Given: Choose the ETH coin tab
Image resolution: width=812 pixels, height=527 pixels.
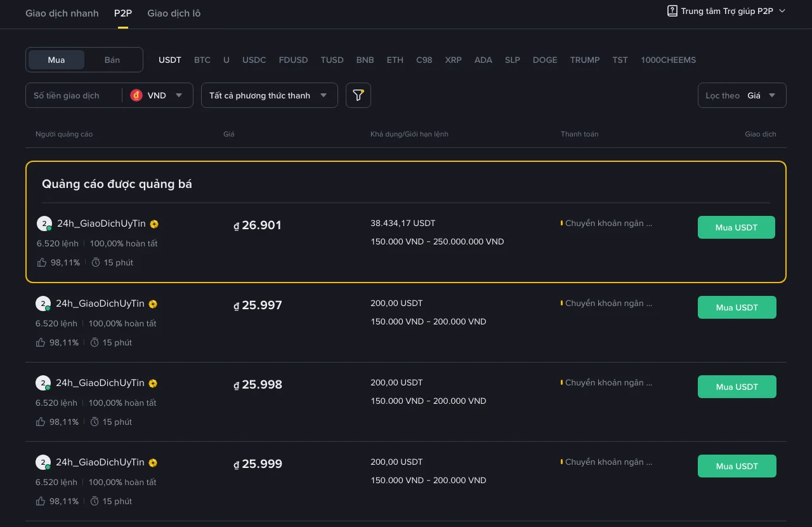Looking at the screenshot, I should tap(395, 60).
